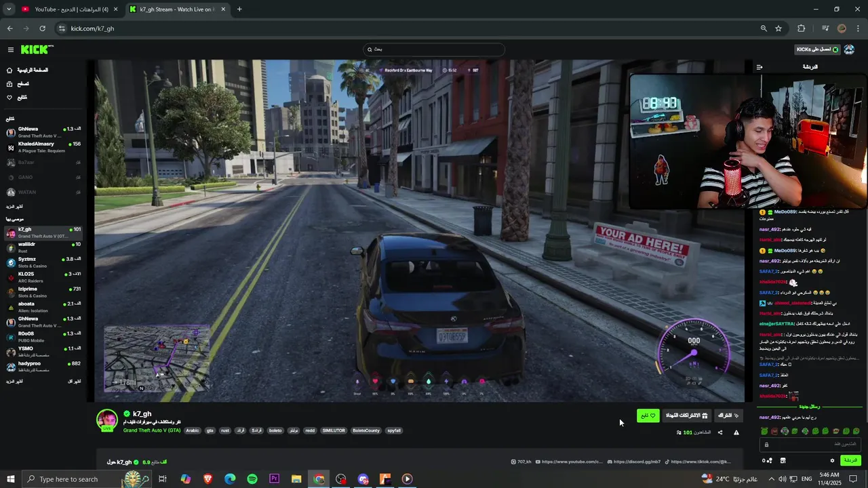The height and width of the screenshot is (488, 868).
Task: Select the boleto tag
Action: pos(275,430)
